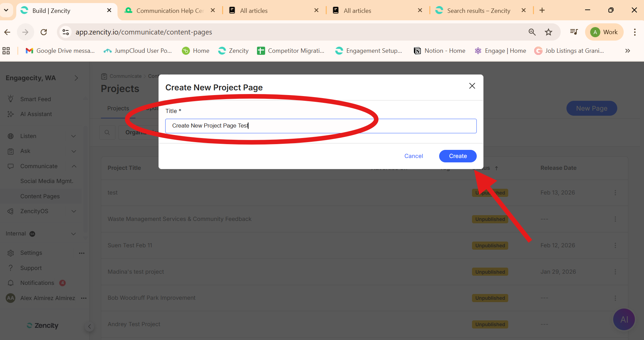Reload the page in browser
644x340 pixels.
(x=44, y=32)
